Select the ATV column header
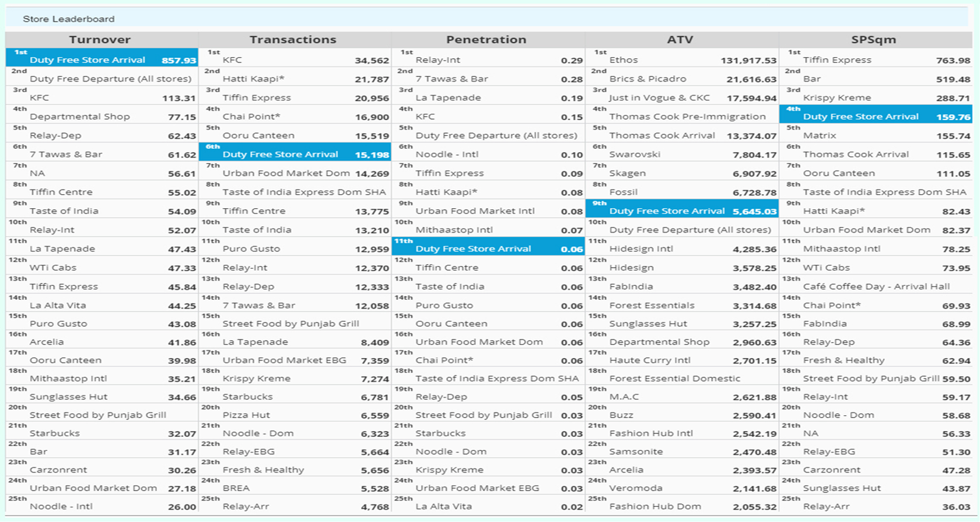This screenshot has height=522, width=980. coord(680,40)
